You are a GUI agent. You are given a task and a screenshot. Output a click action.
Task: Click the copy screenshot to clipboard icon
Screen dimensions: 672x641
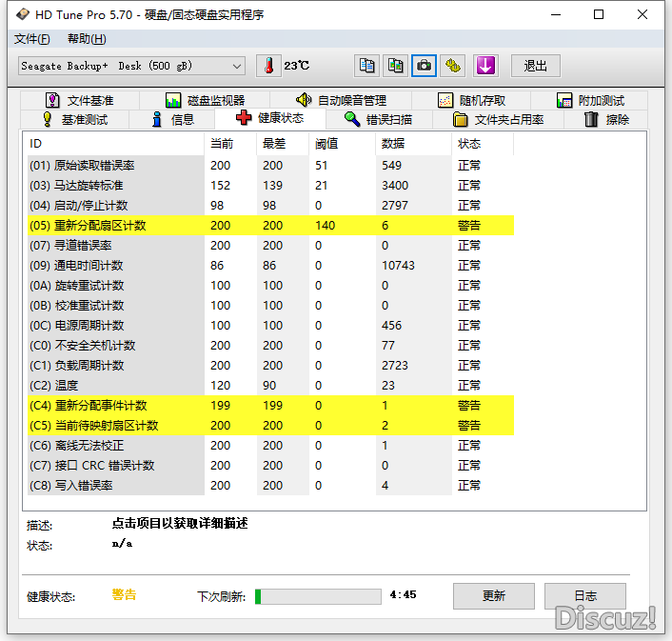pos(395,66)
